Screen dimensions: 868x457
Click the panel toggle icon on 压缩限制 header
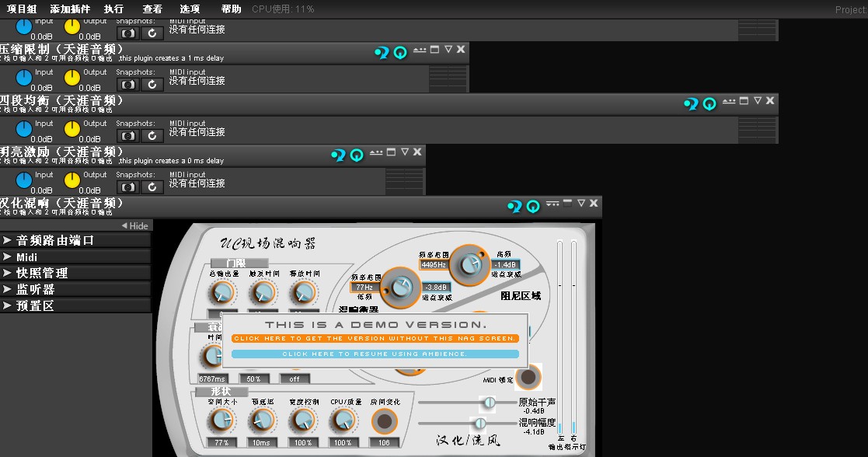420,50
